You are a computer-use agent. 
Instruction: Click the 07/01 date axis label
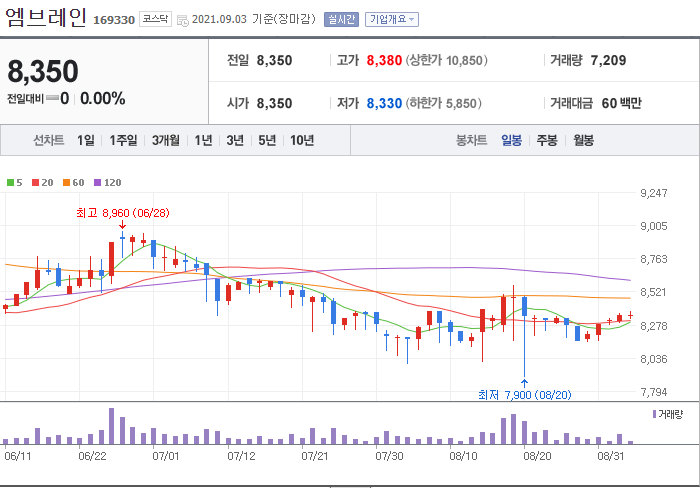[x=166, y=456]
